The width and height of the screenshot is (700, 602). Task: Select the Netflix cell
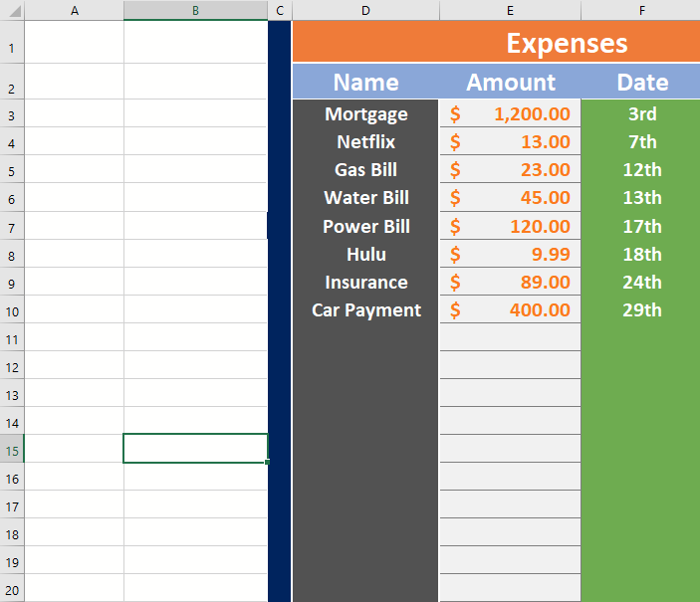[x=365, y=141]
